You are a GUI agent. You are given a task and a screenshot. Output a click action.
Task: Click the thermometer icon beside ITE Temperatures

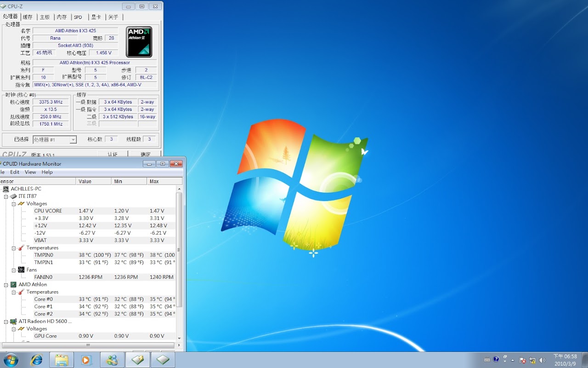pyautogui.click(x=21, y=247)
